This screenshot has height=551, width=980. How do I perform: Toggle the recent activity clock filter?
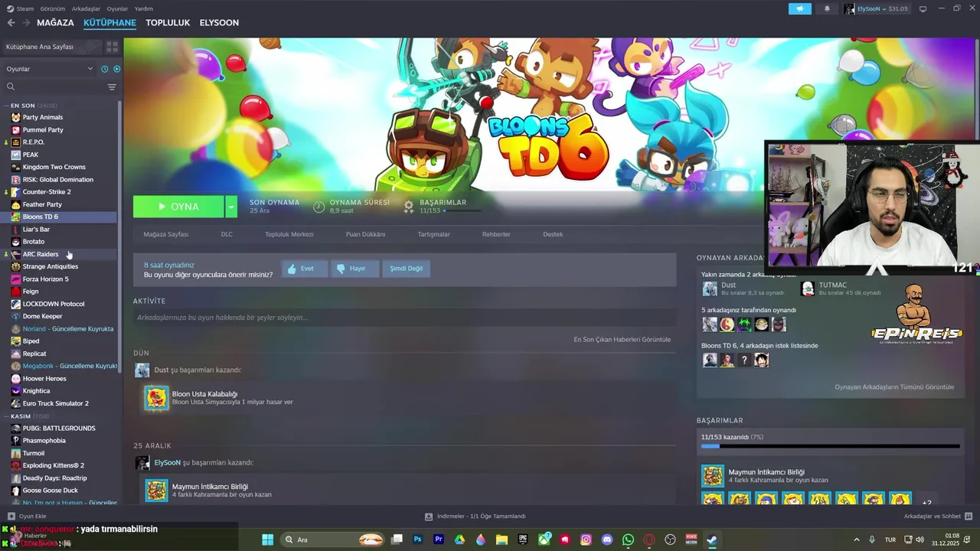(105, 69)
